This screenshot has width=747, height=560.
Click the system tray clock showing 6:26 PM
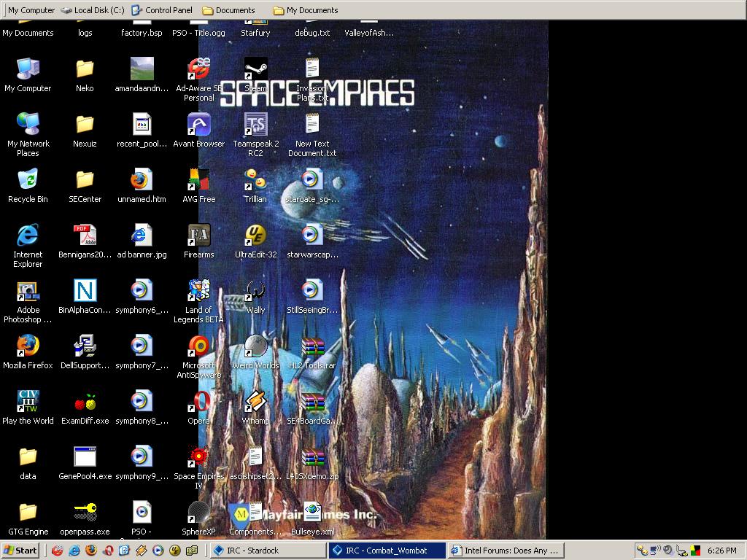coord(721,551)
